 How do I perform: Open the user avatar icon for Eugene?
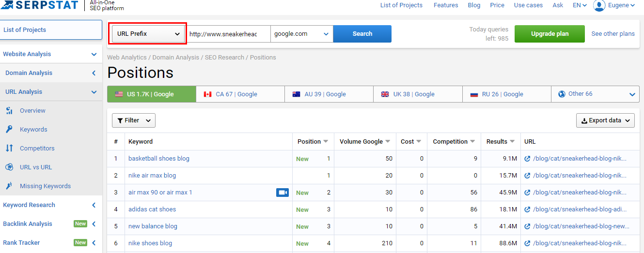(599, 5)
